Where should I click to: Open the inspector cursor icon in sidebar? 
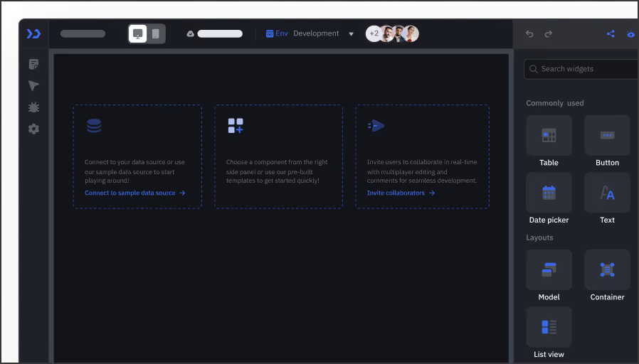33,86
